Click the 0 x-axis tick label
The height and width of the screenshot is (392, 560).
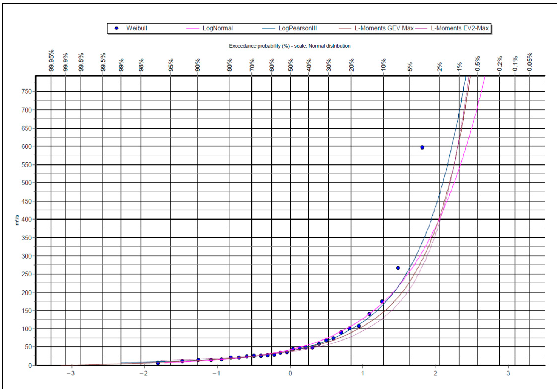click(290, 373)
